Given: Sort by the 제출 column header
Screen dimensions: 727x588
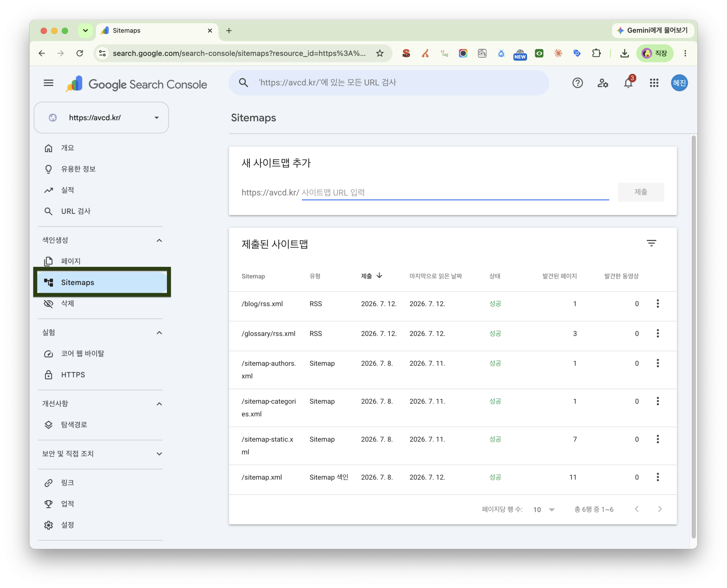Looking at the screenshot, I should point(371,276).
